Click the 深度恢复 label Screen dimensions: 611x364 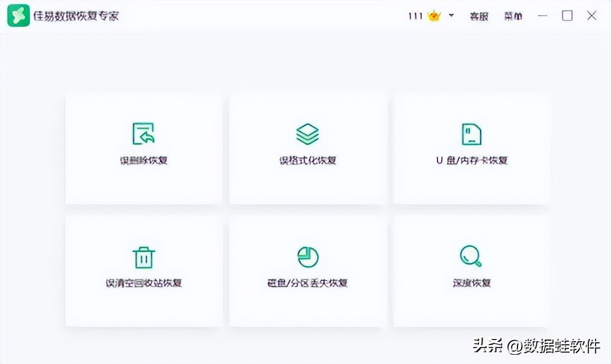click(471, 283)
